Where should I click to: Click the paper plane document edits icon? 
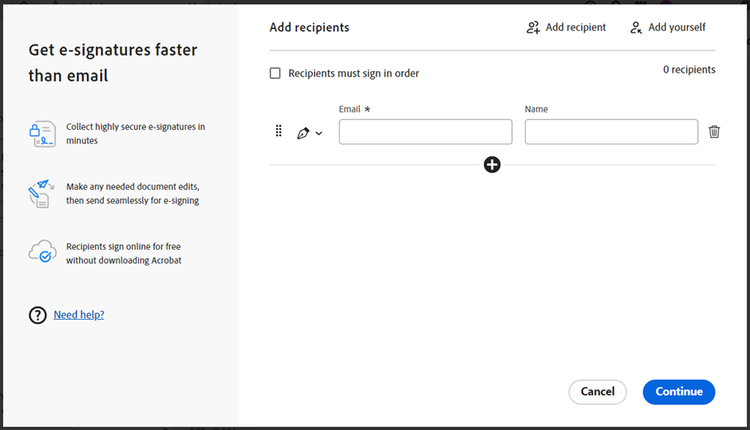point(41,192)
